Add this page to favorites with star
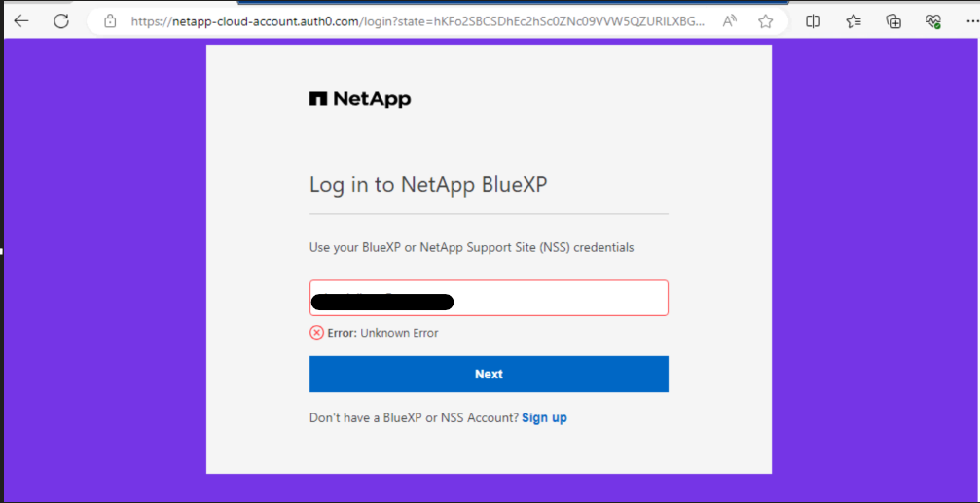This screenshot has width=980, height=503. coord(766,20)
